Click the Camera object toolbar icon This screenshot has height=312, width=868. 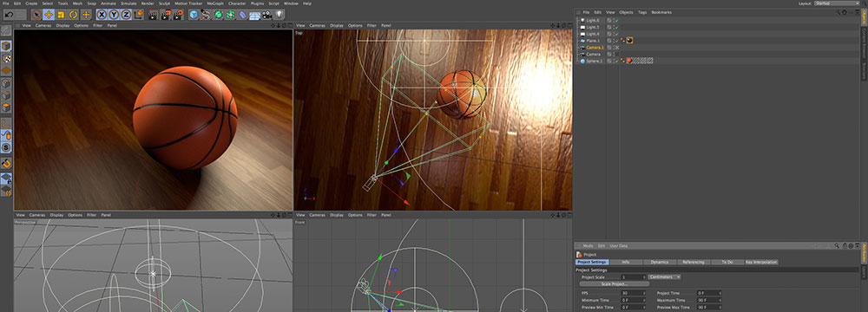(267, 15)
